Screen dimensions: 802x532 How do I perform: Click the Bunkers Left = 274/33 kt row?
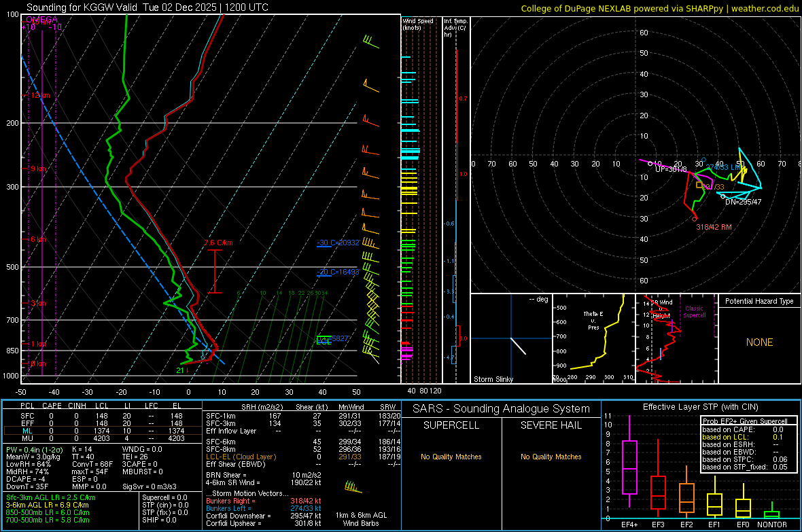pyautogui.click(x=264, y=508)
